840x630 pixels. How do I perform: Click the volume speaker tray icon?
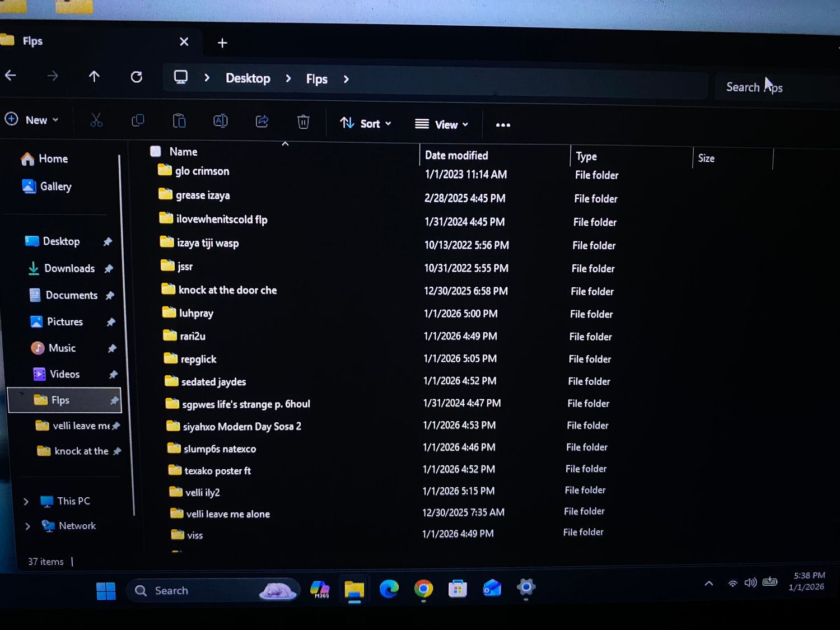coord(750,582)
